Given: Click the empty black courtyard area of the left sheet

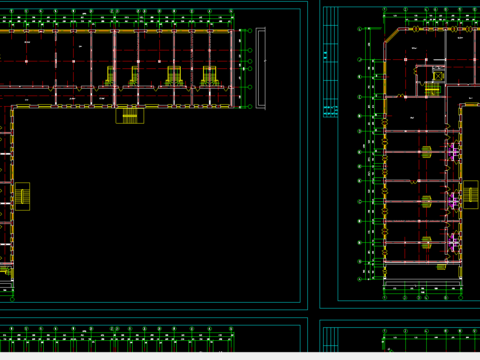Looking at the screenshot, I should click(157, 207).
